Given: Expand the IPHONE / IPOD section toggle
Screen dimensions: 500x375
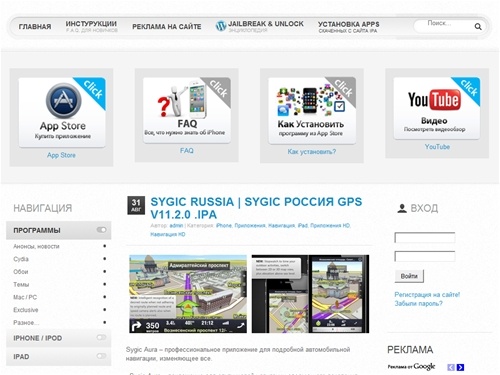Looking at the screenshot, I should pyautogui.click(x=101, y=337).
